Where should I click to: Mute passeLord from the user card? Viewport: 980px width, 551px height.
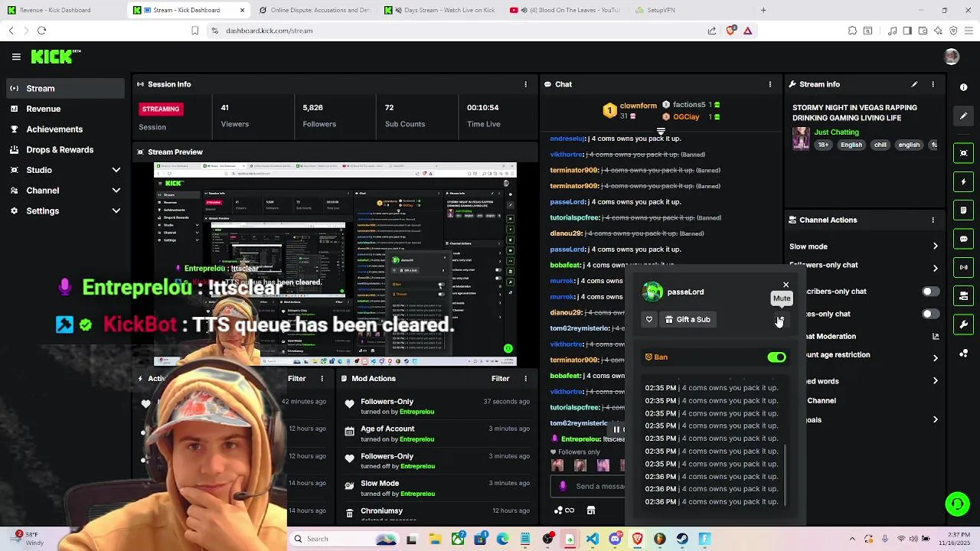pos(780,320)
